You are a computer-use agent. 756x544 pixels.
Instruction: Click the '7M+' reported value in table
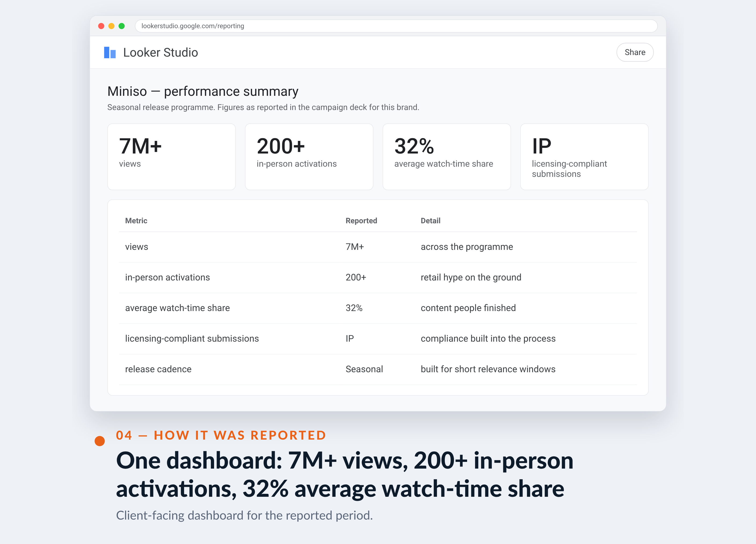(354, 247)
